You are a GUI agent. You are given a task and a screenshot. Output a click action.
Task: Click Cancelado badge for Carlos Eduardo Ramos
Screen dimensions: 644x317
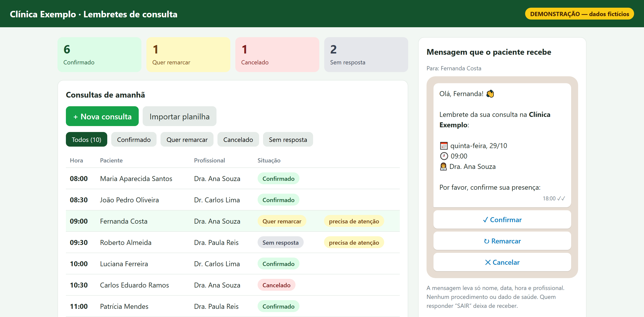click(x=276, y=285)
